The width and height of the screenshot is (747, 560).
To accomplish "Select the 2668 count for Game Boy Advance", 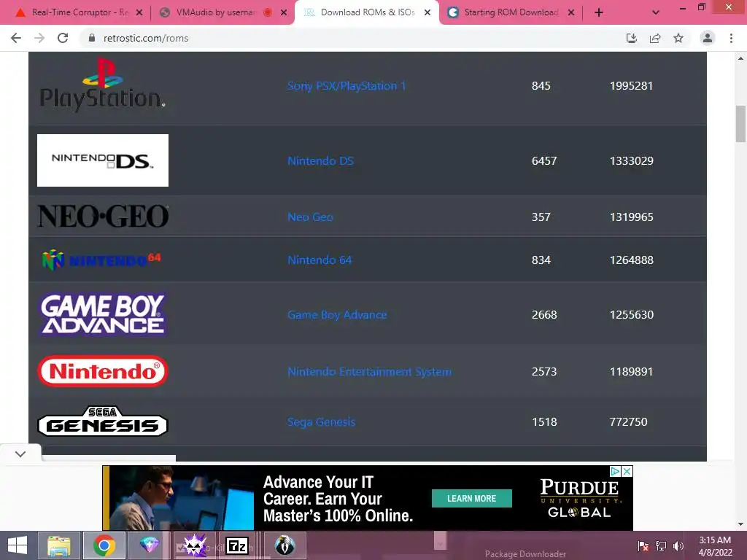I will pos(544,315).
